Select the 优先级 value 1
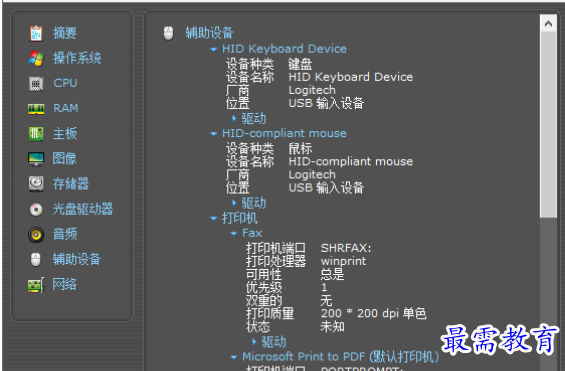The width and height of the screenshot is (565, 371). click(324, 287)
